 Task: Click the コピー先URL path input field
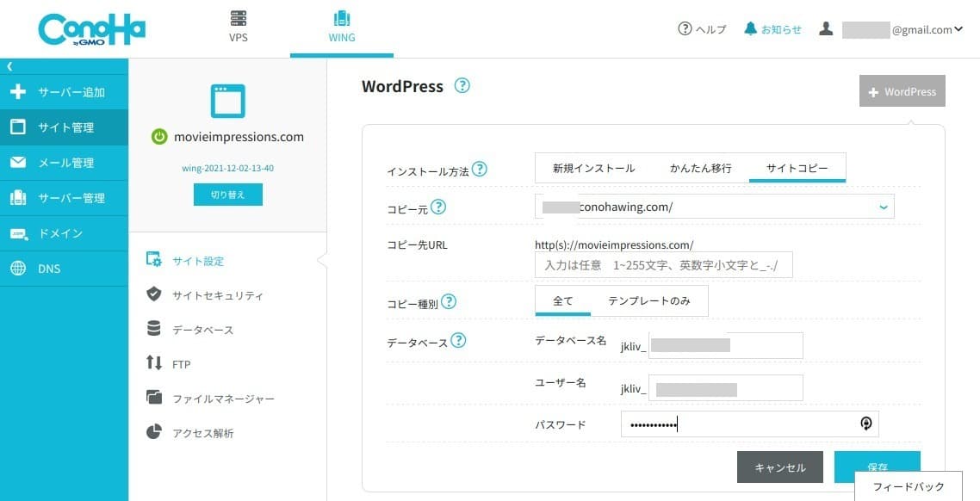click(x=664, y=265)
